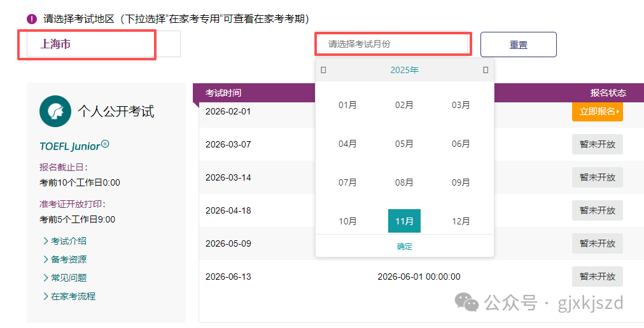Click 暂未开放 button for 2026-06-13 exam
The width and height of the screenshot is (644, 328).
point(597,277)
